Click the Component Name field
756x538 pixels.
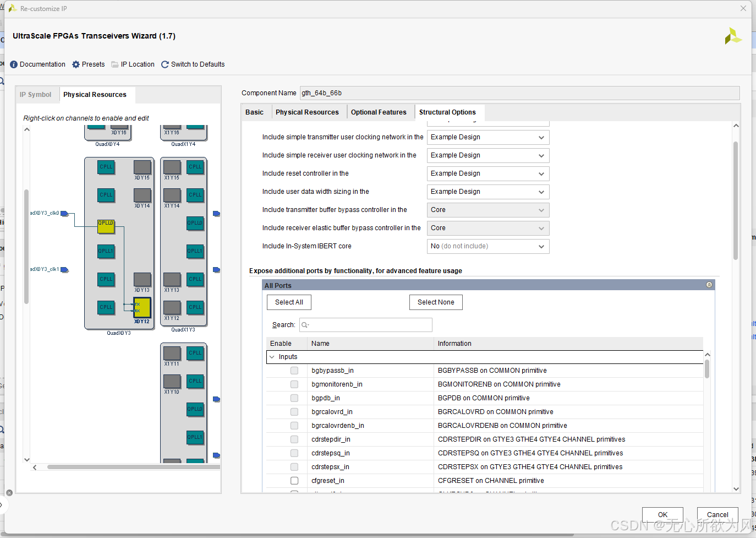(519, 93)
